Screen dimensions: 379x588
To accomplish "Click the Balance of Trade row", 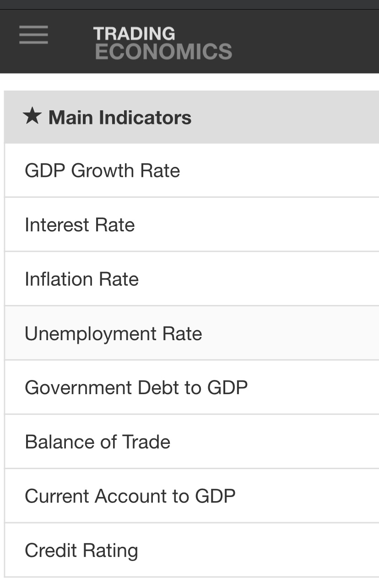I will 191,442.
